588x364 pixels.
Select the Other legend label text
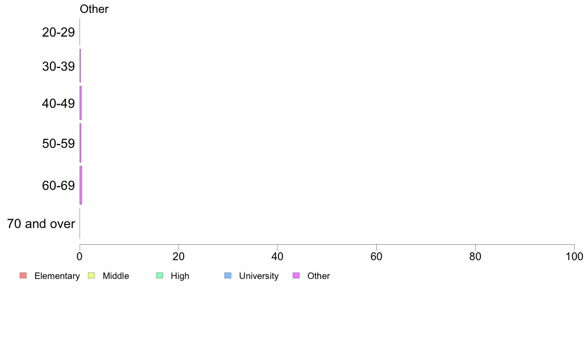[319, 276]
